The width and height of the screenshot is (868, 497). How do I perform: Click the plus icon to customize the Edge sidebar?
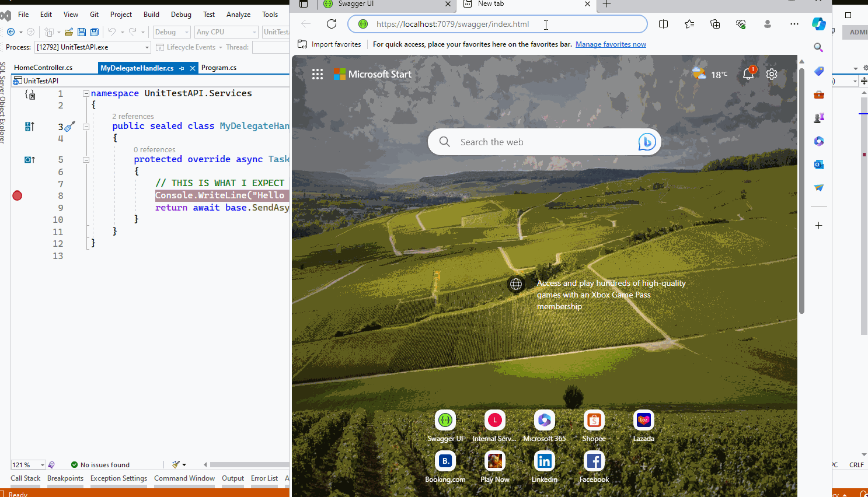819,226
